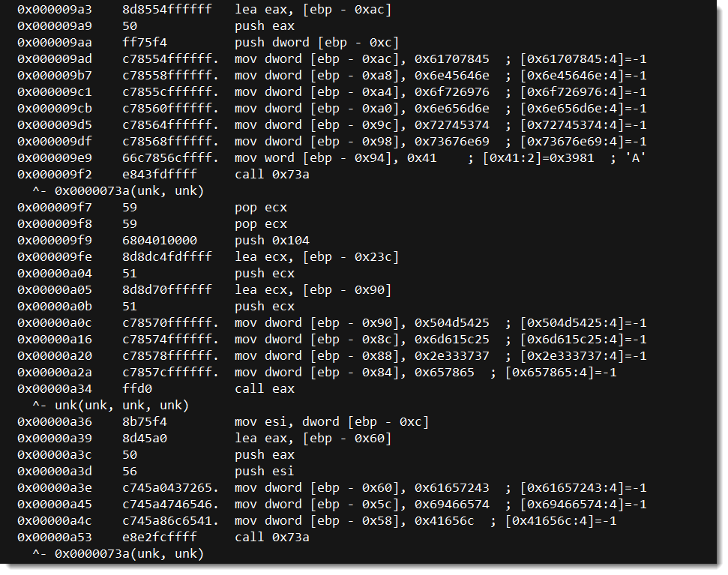
Task: Click the "push dword [ebp - 0xc]" instruction
Action: point(316,43)
